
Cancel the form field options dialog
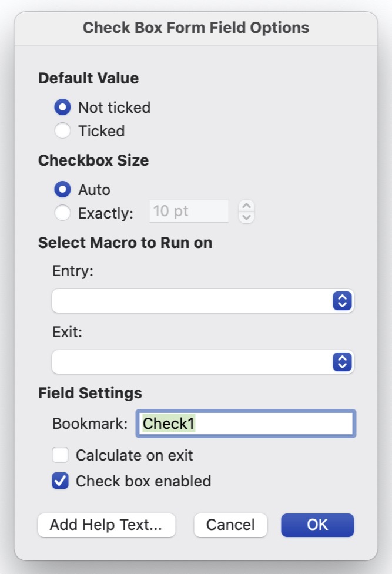[230, 525]
